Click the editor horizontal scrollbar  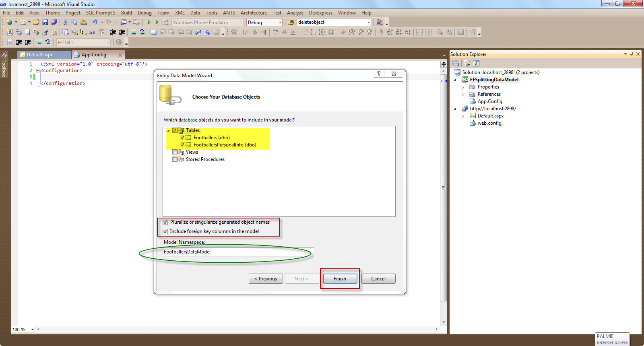pos(237,329)
